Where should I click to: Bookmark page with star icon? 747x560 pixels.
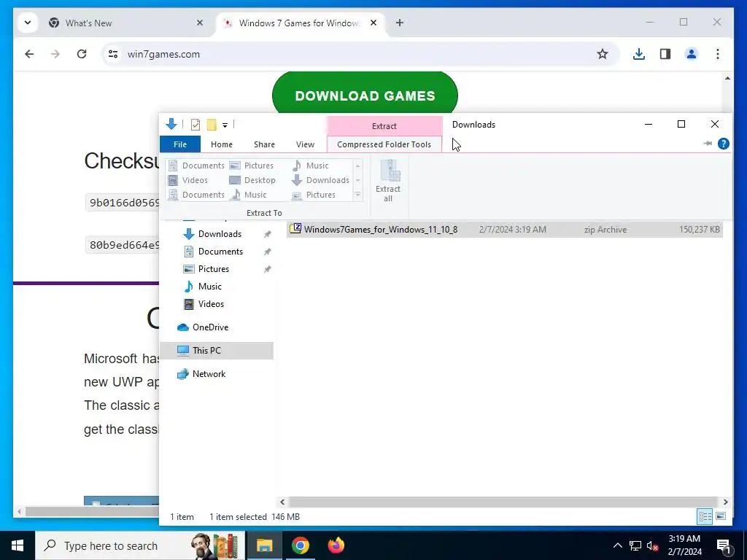click(x=602, y=54)
